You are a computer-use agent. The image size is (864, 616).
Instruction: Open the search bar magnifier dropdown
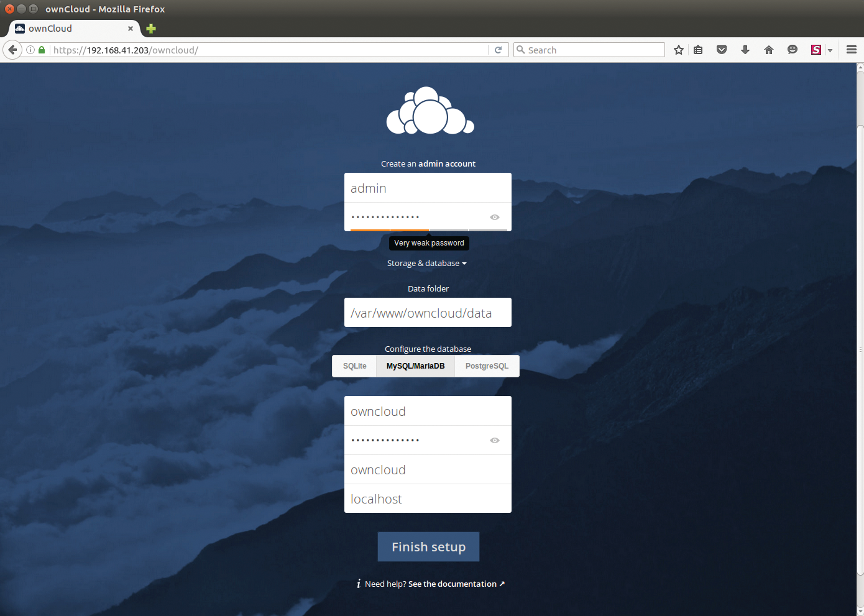pyautogui.click(x=522, y=50)
